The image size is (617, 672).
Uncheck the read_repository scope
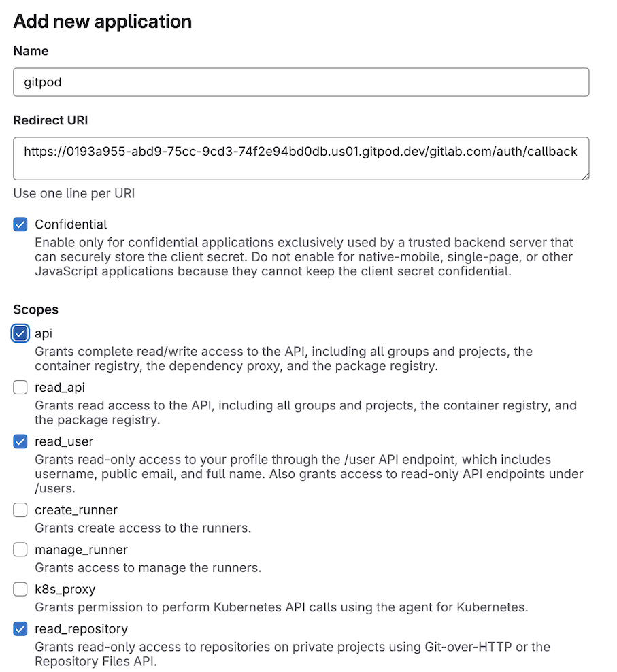20,628
